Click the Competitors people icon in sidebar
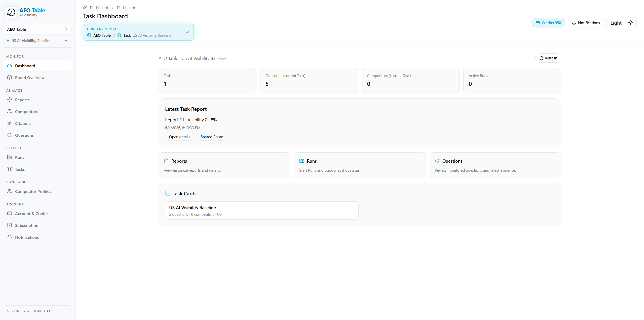 pyautogui.click(x=10, y=111)
